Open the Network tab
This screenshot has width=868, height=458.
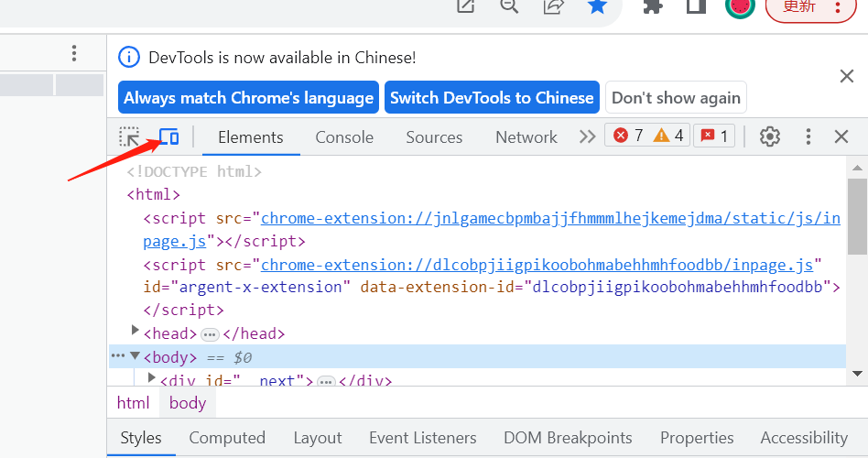(x=526, y=137)
